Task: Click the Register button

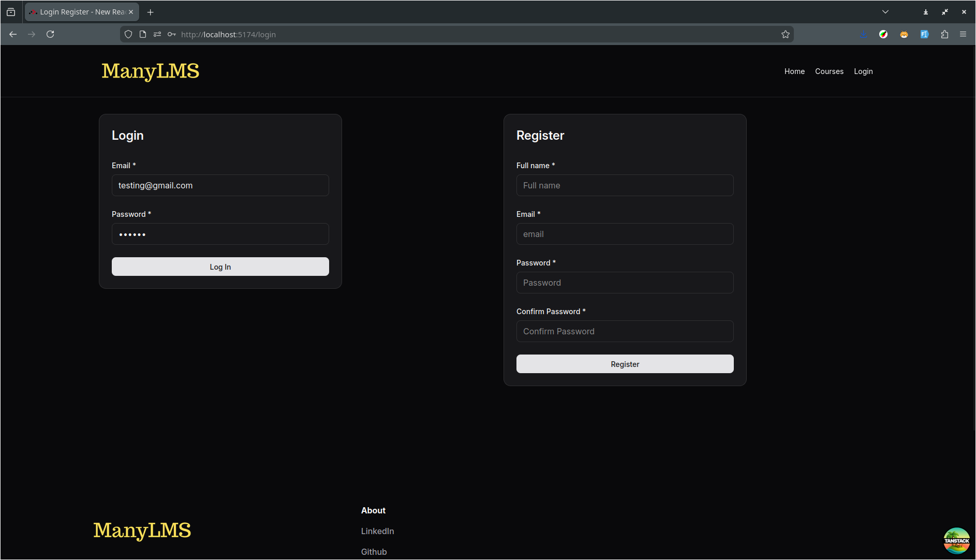Action: [x=625, y=364]
